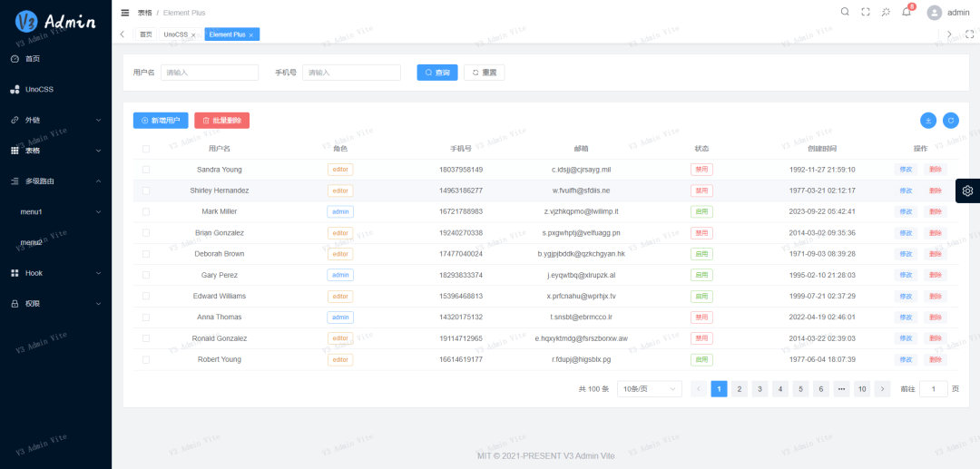Toggle the select-all header checkbox
980x469 pixels.
click(x=146, y=149)
